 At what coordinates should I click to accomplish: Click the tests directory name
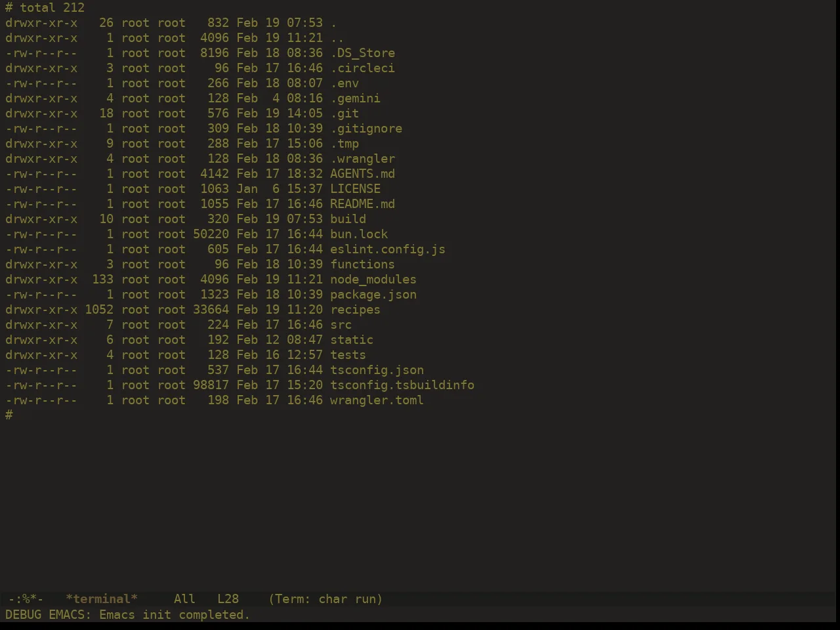tap(348, 355)
